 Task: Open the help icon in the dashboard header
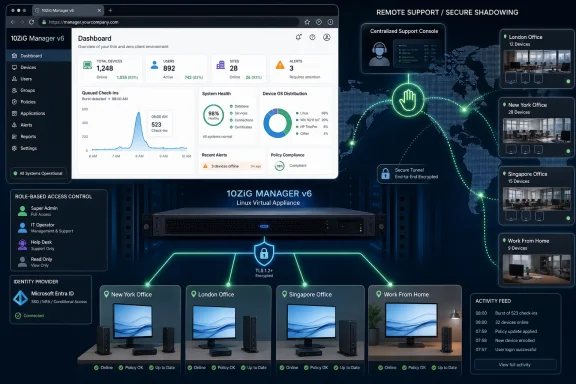point(312,37)
